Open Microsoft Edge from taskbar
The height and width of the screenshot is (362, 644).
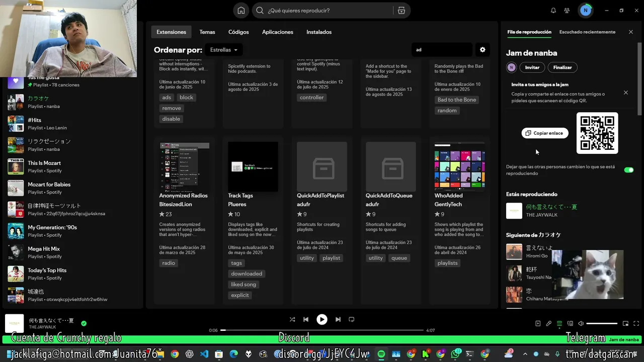click(233, 354)
